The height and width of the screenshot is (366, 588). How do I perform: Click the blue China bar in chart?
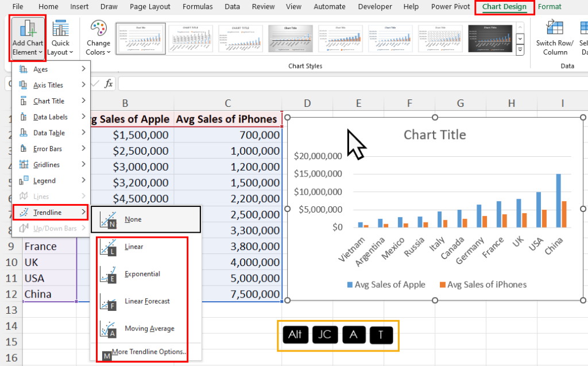tap(558, 201)
